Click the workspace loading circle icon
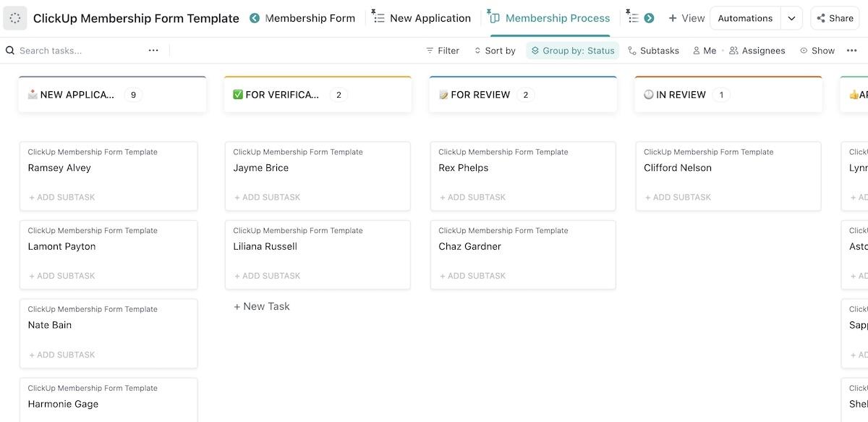 [15, 18]
